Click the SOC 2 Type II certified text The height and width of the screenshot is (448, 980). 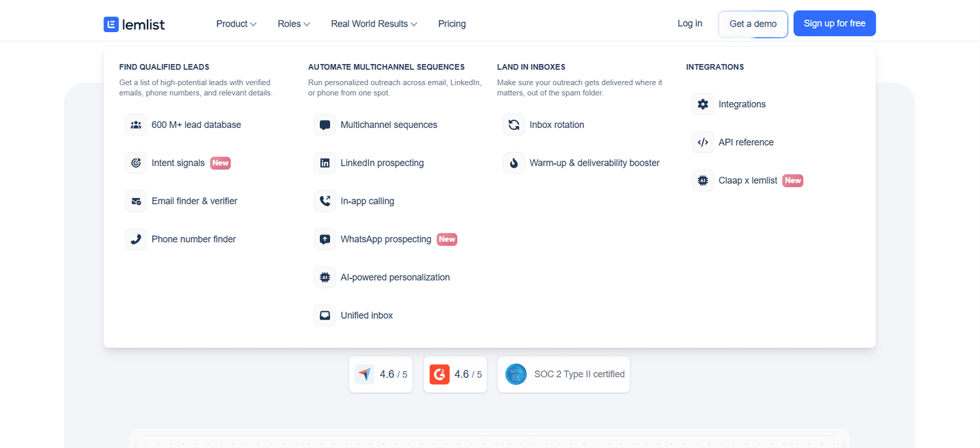579,374
